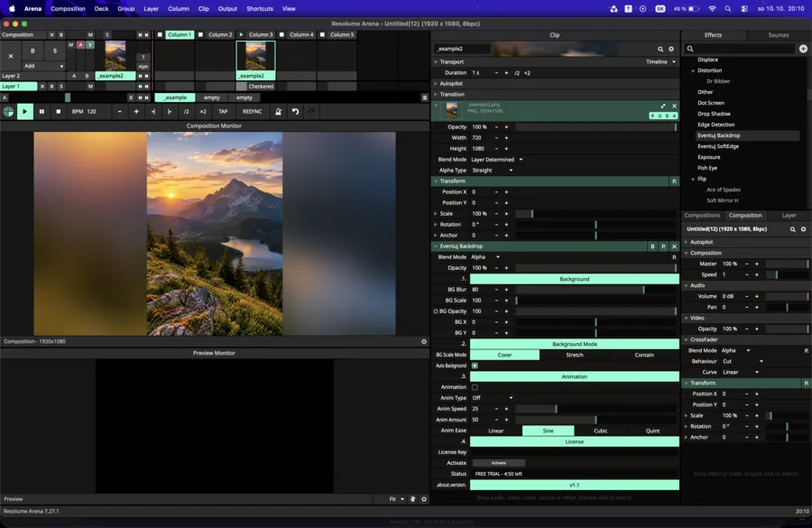Open macOS Control Center

click(744, 9)
